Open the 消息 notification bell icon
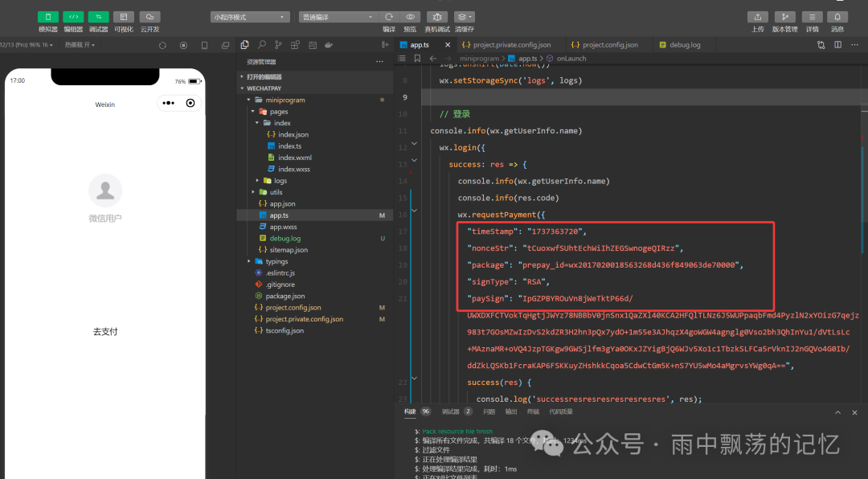The width and height of the screenshot is (868, 479). [x=837, y=17]
